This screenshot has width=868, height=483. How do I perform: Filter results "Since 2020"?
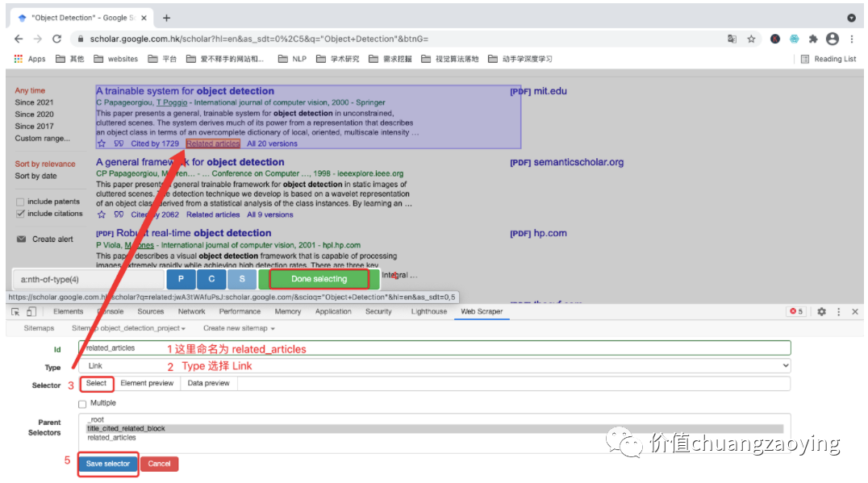pos(35,114)
